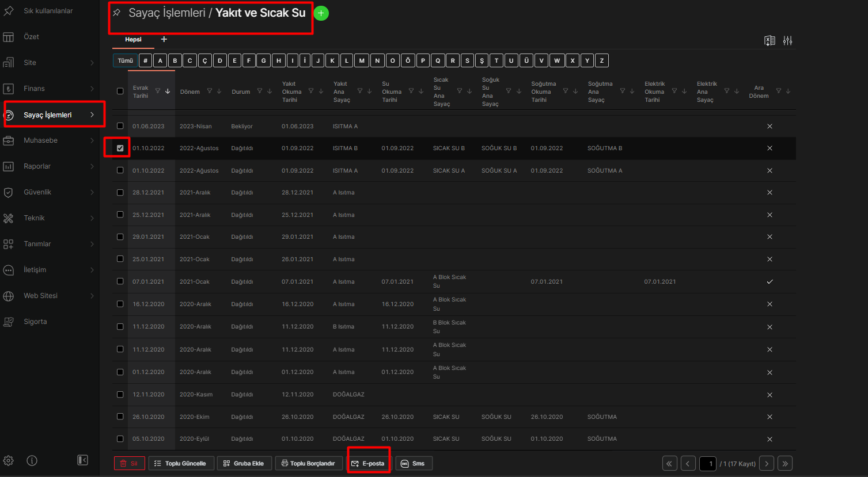Filter by letter Ş
This screenshot has width=868, height=477.
click(x=482, y=60)
